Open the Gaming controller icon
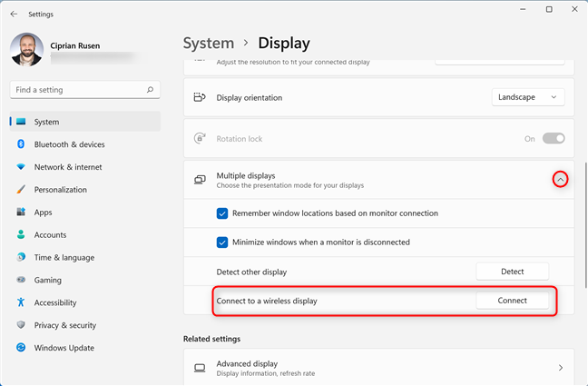 [x=21, y=280]
